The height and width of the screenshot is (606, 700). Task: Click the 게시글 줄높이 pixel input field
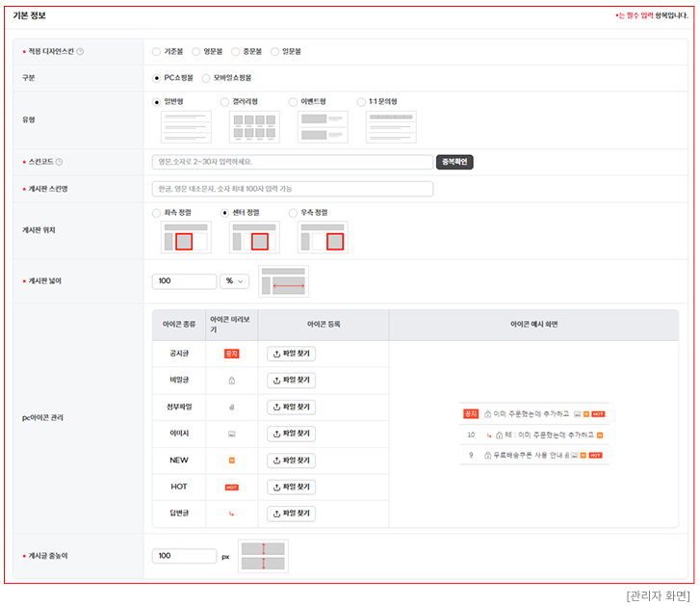pyautogui.click(x=184, y=556)
